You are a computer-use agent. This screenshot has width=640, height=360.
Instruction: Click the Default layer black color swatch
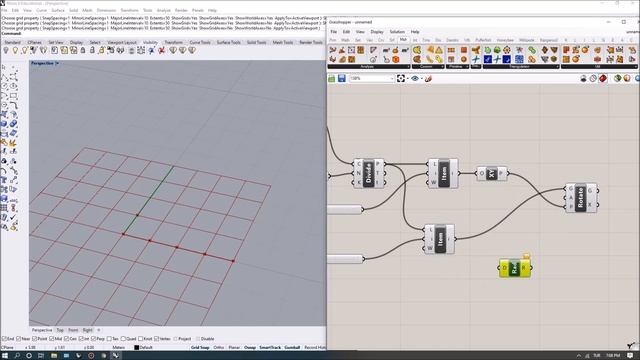coord(137,347)
